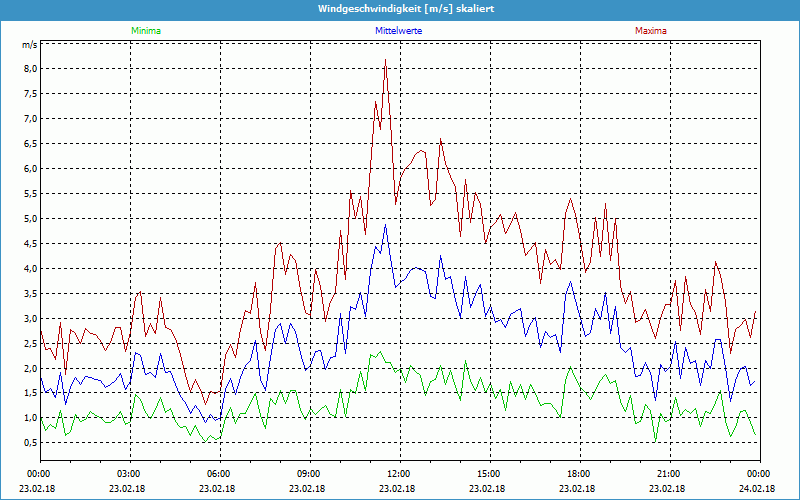Select the 6.5 y-axis tick label
The height and width of the screenshot is (500, 800).
(30, 144)
